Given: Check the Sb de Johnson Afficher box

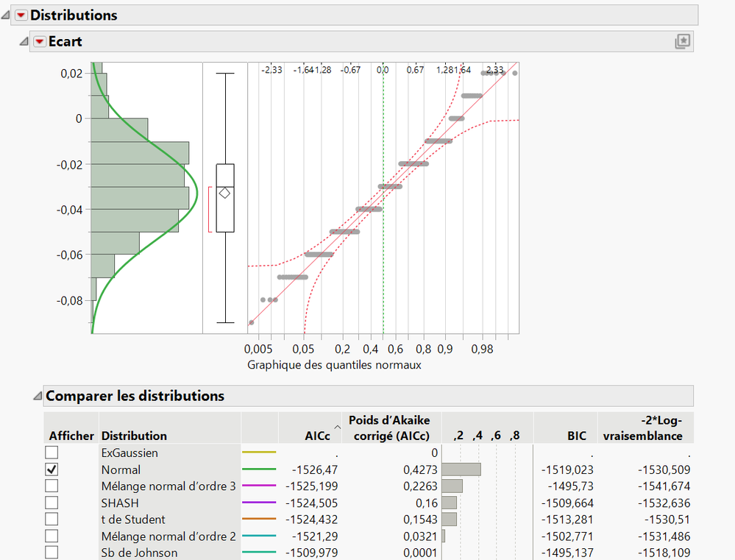Looking at the screenshot, I should click(x=51, y=553).
